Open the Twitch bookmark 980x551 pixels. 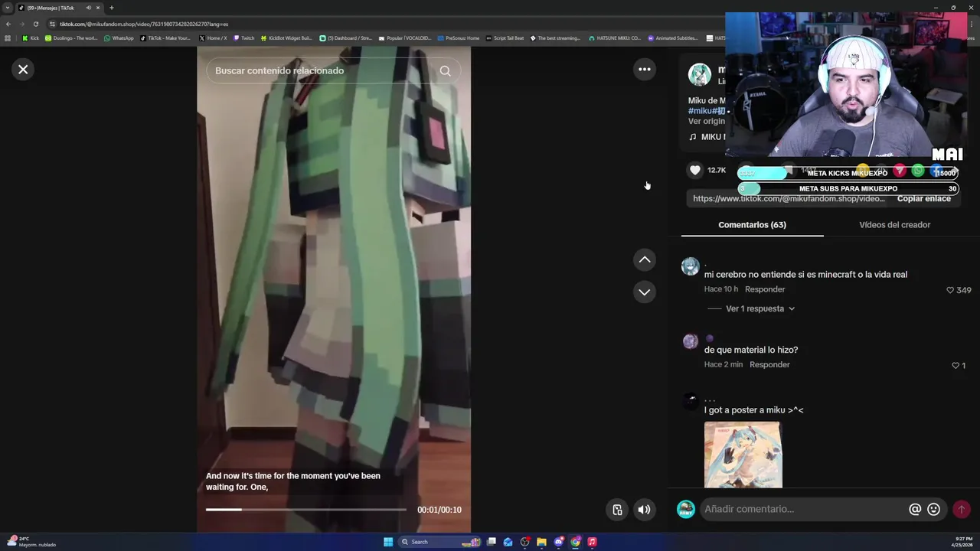(x=244, y=37)
